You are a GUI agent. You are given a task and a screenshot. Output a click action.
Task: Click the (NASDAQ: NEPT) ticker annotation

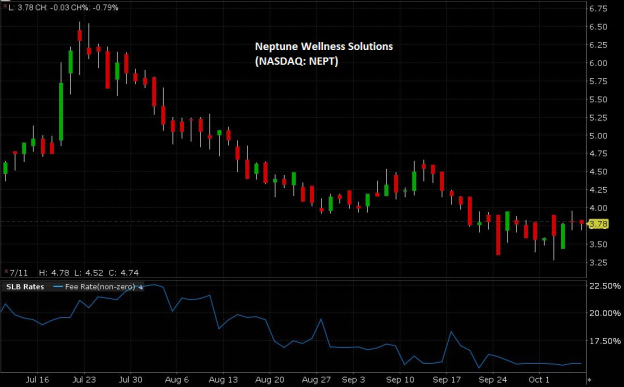click(x=296, y=61)
